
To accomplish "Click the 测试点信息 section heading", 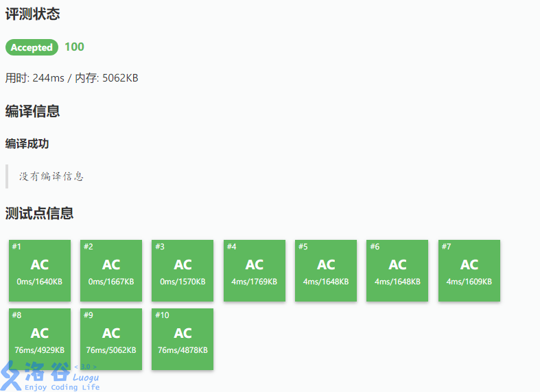I will [x=39, y=213].
